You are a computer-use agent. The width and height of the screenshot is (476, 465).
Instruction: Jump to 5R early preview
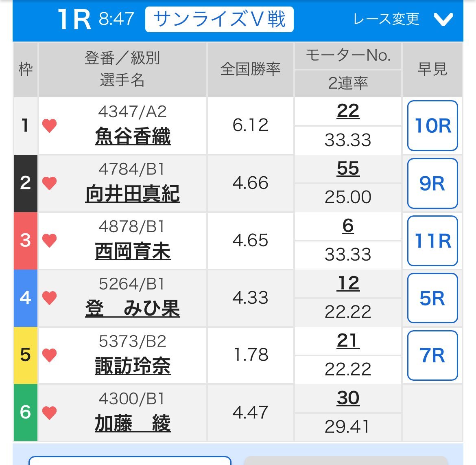tap(432, 298)
